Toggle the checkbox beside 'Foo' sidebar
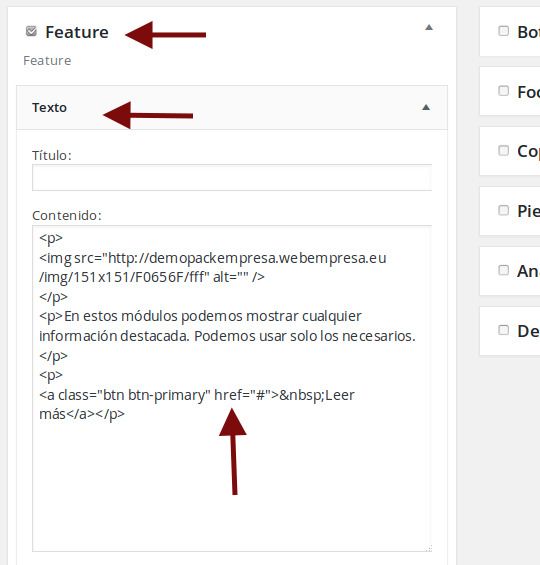Viewport: 540px width, 565px height. (x=503, y=91)
